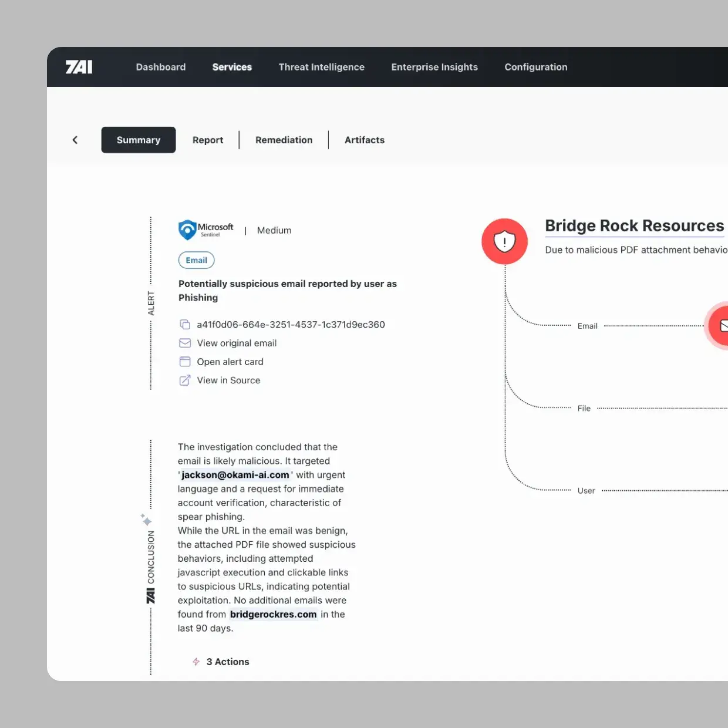728x728 pixels.
Task: Open the Dashboard menu
Action: (161, 67)
